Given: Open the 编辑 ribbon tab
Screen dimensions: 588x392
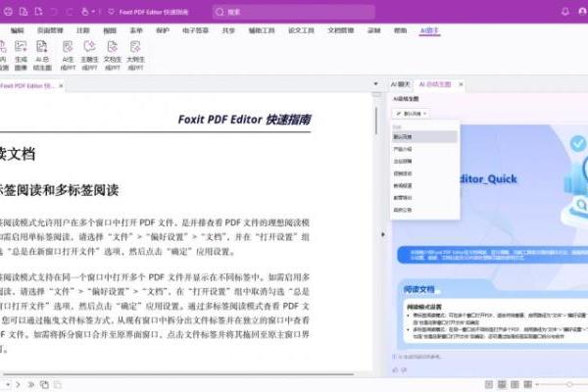Looking at the screenshot, I should coord(17,30).
